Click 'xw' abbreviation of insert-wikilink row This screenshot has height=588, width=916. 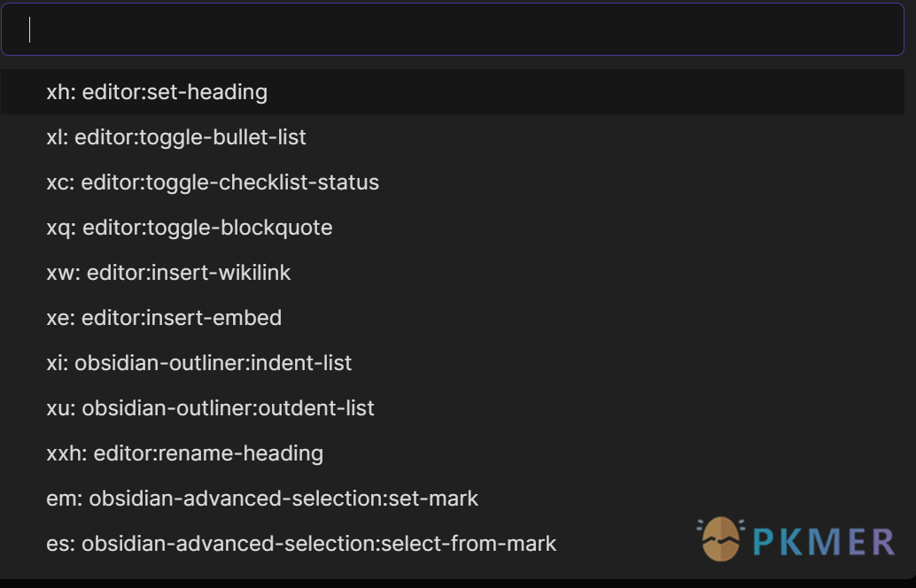61,273
